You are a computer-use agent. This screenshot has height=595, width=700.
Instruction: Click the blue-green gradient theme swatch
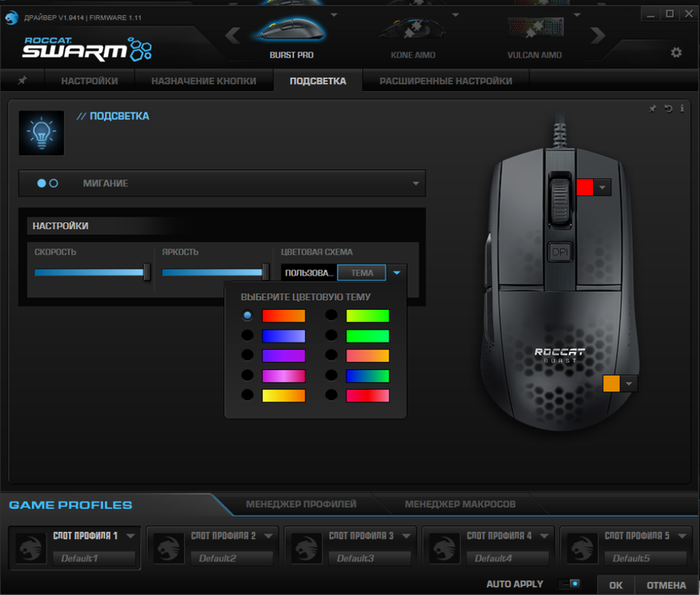[x=367, y=376]
